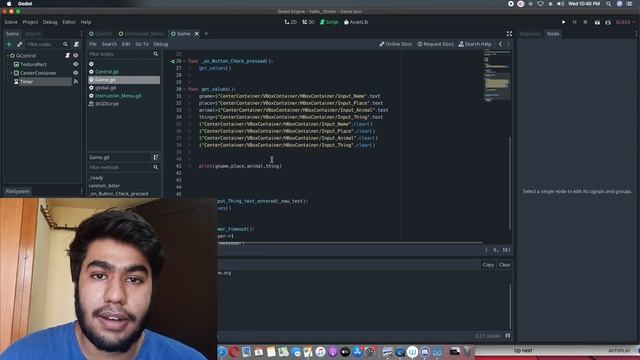
Task: Open bottom panel expand icon near version
Action: 508,336
